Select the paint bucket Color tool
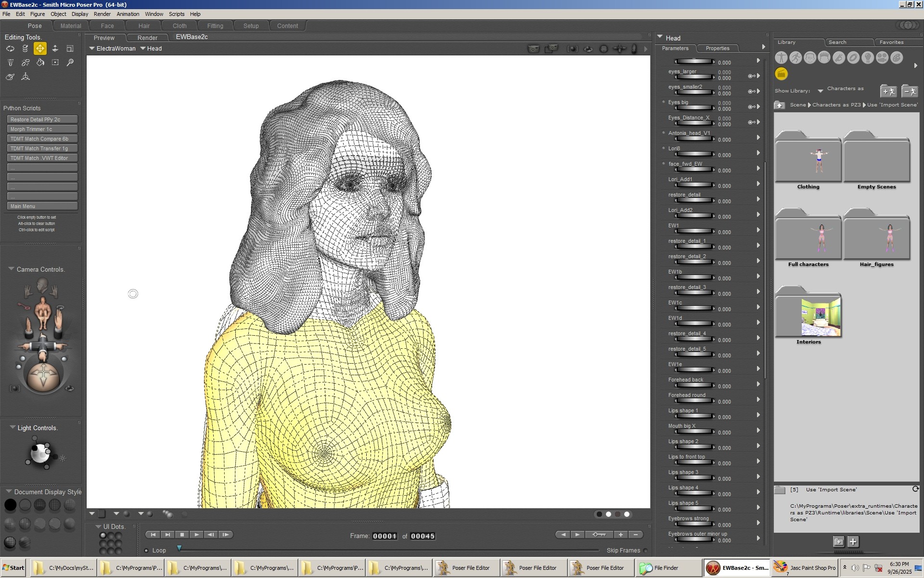Viewport: 924px width, 578px height. point(40,63)
